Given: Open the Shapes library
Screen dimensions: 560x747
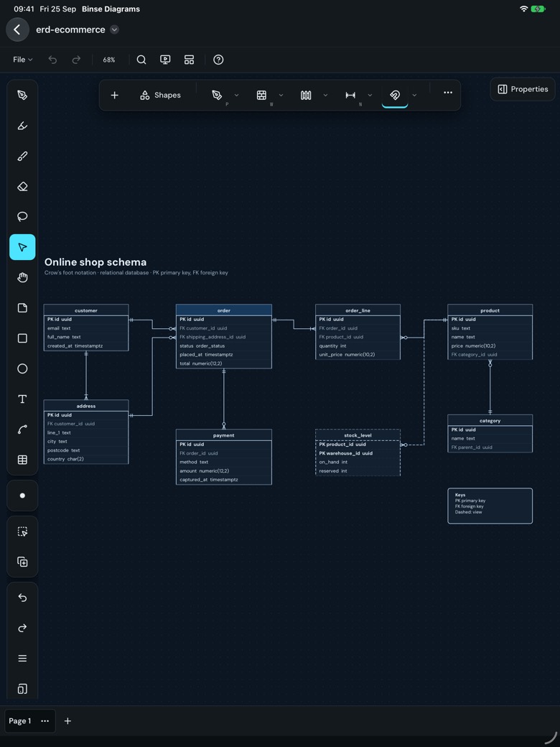Looking at the screenshot, I should (x=161, y=96).
